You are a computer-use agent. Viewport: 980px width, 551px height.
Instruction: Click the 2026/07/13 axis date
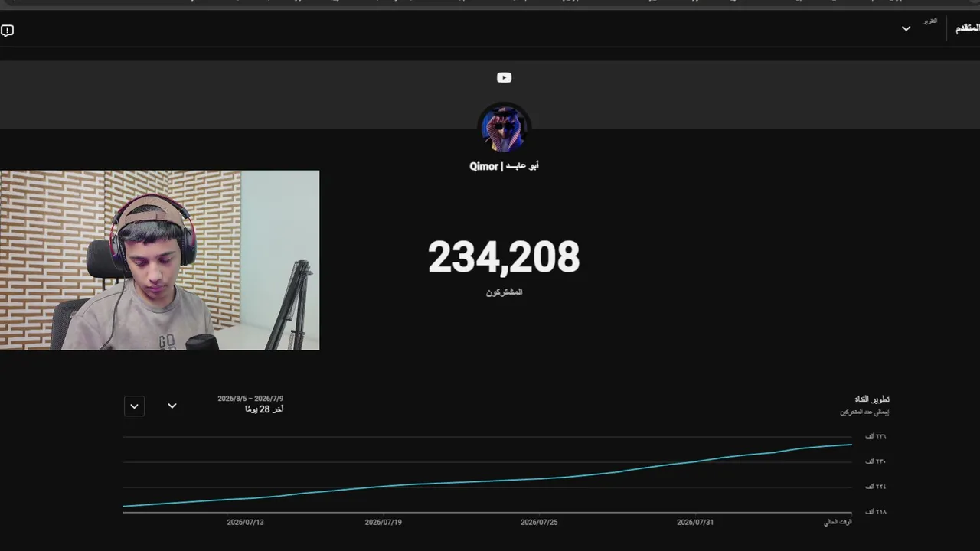245,523
